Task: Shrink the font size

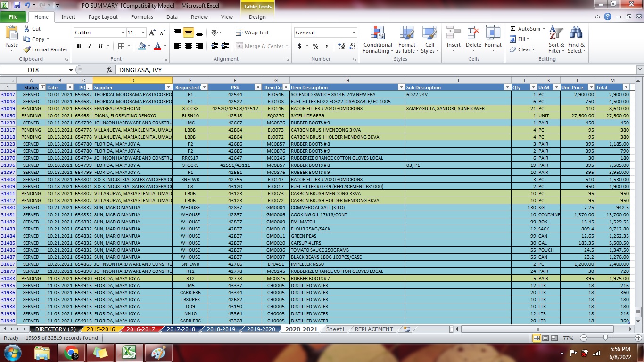Action: [x=162, y=33]
